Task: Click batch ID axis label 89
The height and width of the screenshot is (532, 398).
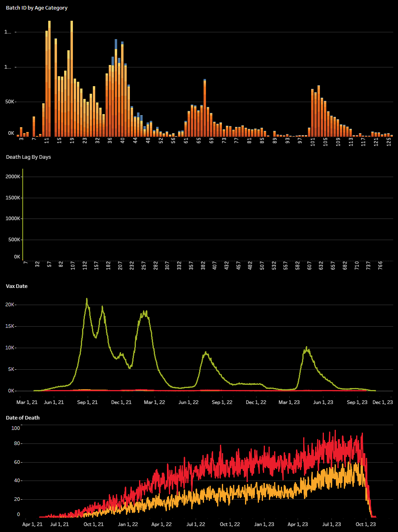Action: coord(274,141)
